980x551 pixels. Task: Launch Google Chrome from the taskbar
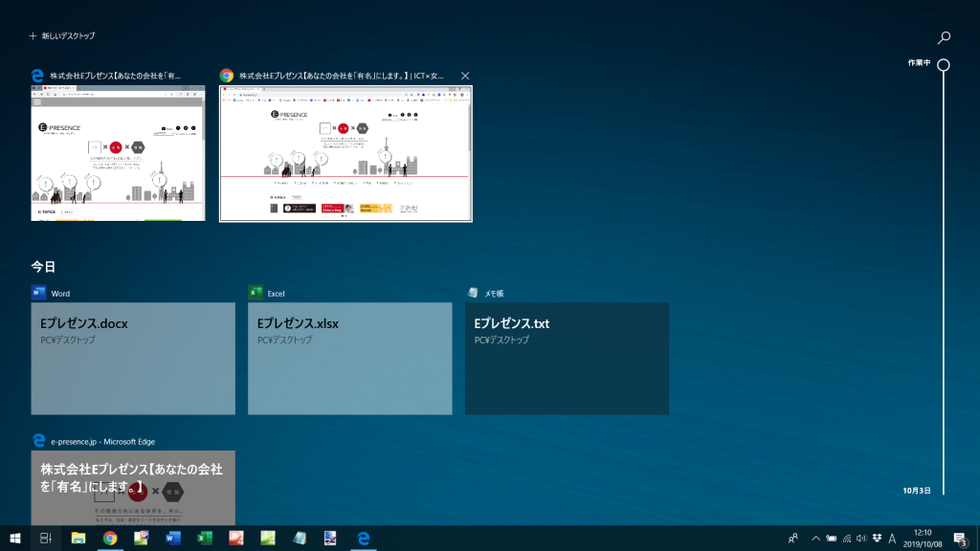tap(110, 538)
